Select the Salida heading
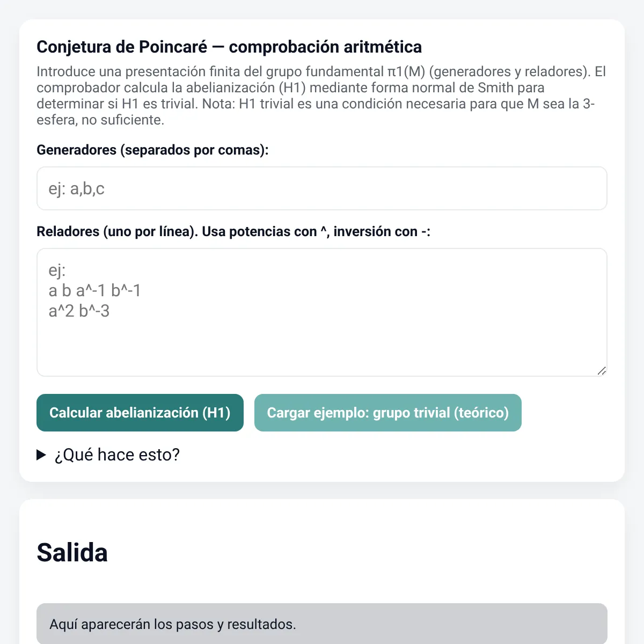This screenshot has width=644, height=644. 72,553
